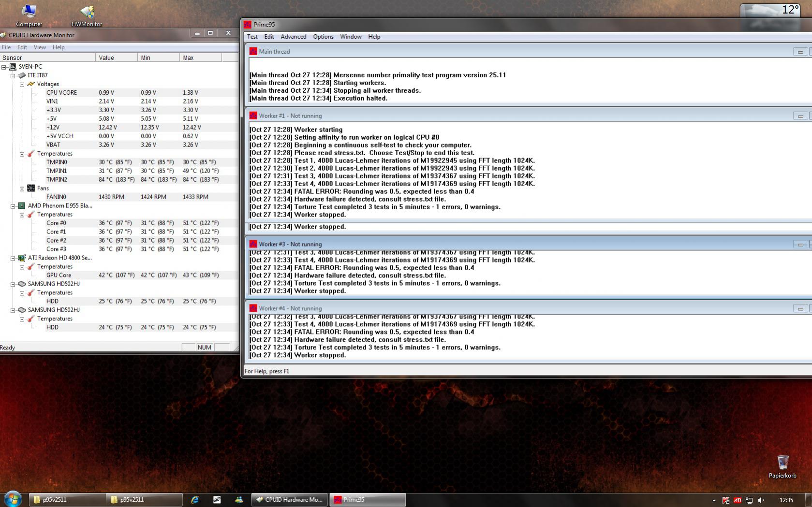Open the Window menu in Prime95
This screenshot has width=812, height=507.
[x=351, y=37]
